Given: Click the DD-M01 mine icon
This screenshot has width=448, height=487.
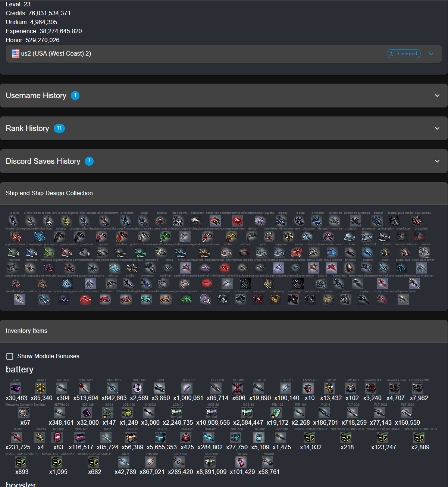Looking at the screenshot, I should [237, 388].
